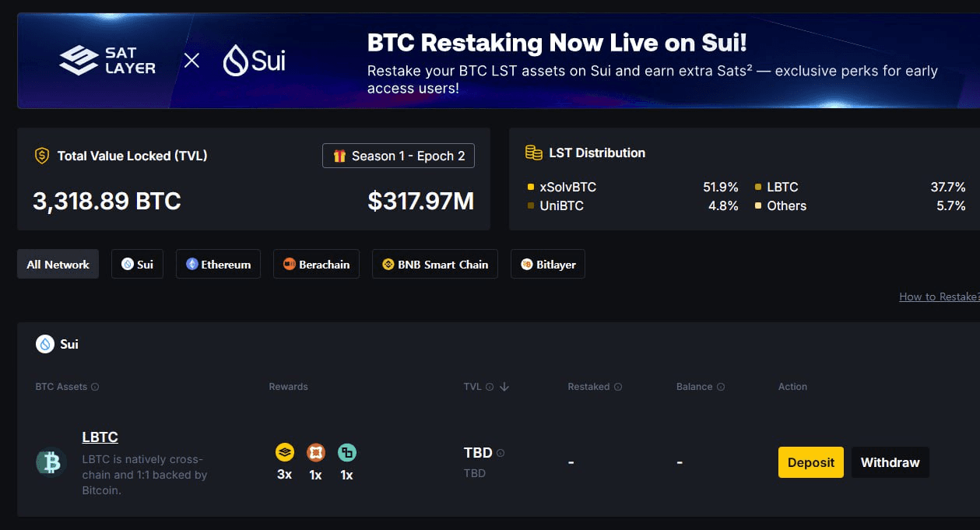Click the Action column header
Screen dimensions: 980x530
click(792, 387)
